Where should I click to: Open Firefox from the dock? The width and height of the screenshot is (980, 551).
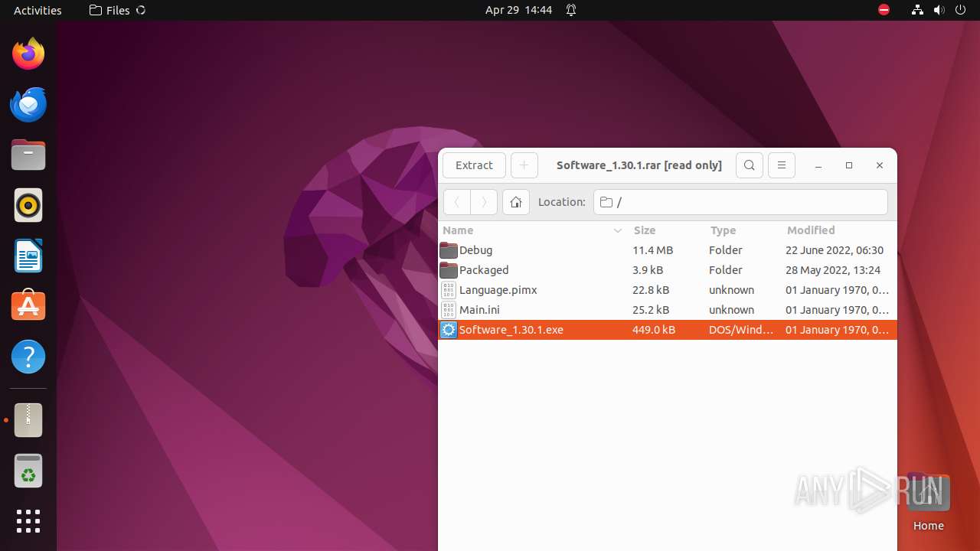pos(28,54)
